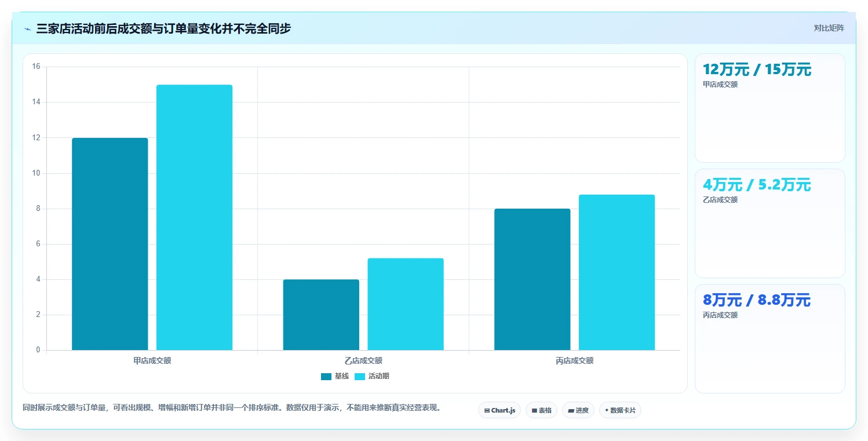Click the y-axis value 10
Image resolution: width=868 pixels, height=441 pixels.
[x=36, y=173]
